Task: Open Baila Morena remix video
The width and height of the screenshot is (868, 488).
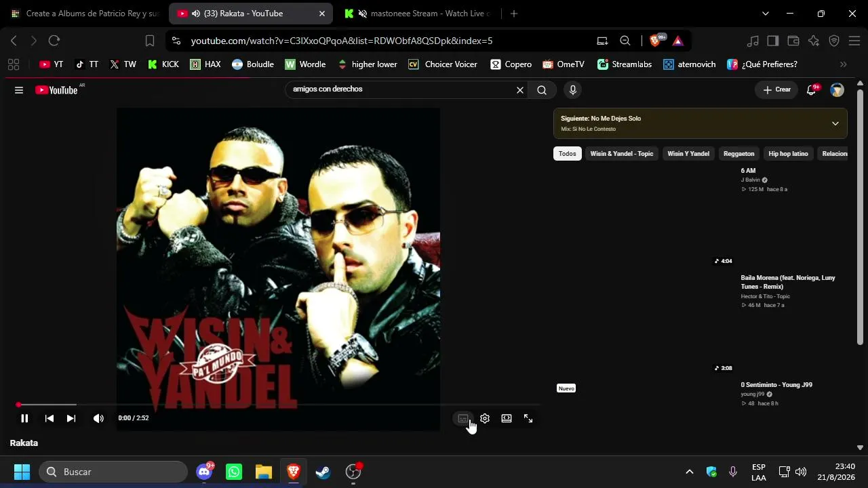Action: click(788, 282)
